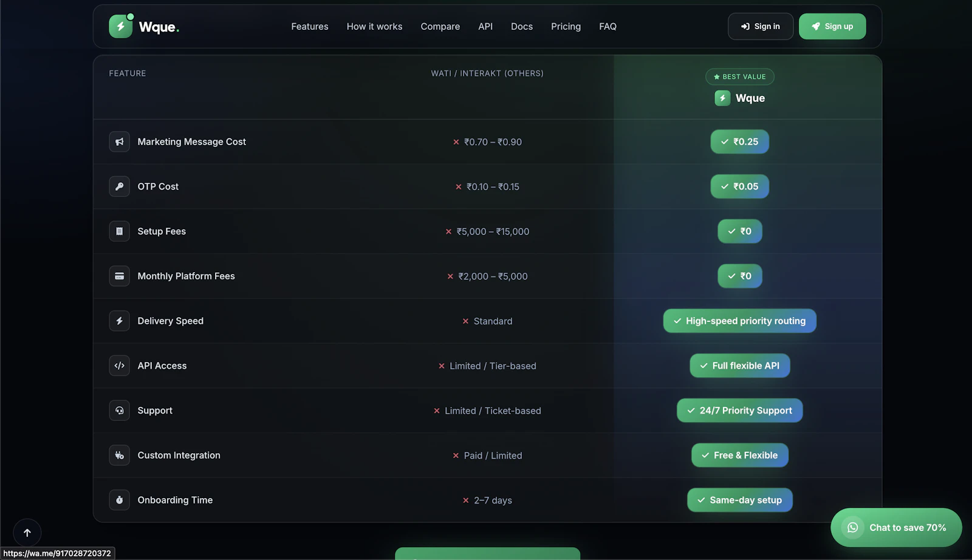Click the BEST VALUE badge
Image resolution: width=972 pixels, height=560 pixels.
(740, 77)
